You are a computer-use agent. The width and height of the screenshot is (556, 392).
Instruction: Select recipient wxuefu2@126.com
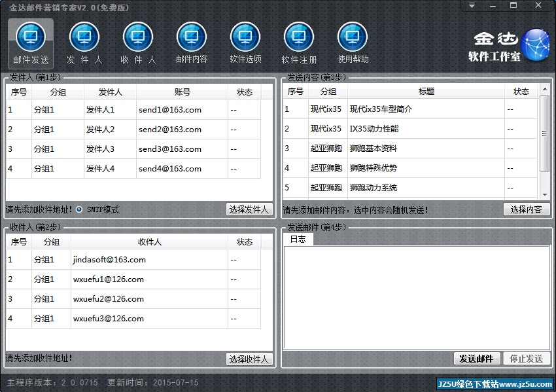coord(133,298)
